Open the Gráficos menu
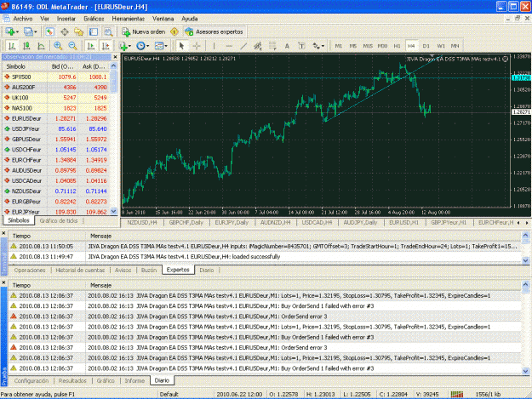 click(94, 19)
